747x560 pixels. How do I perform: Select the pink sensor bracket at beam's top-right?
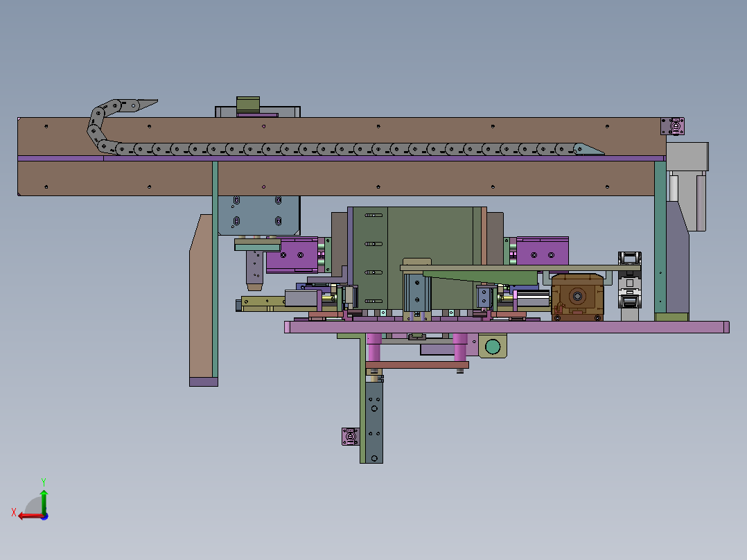(672, 126)
